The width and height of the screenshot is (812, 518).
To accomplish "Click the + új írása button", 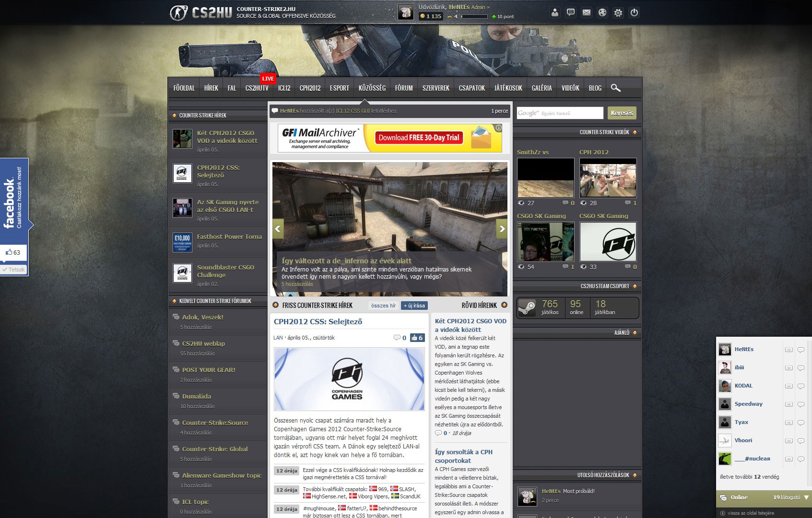I will coord(414,306).
